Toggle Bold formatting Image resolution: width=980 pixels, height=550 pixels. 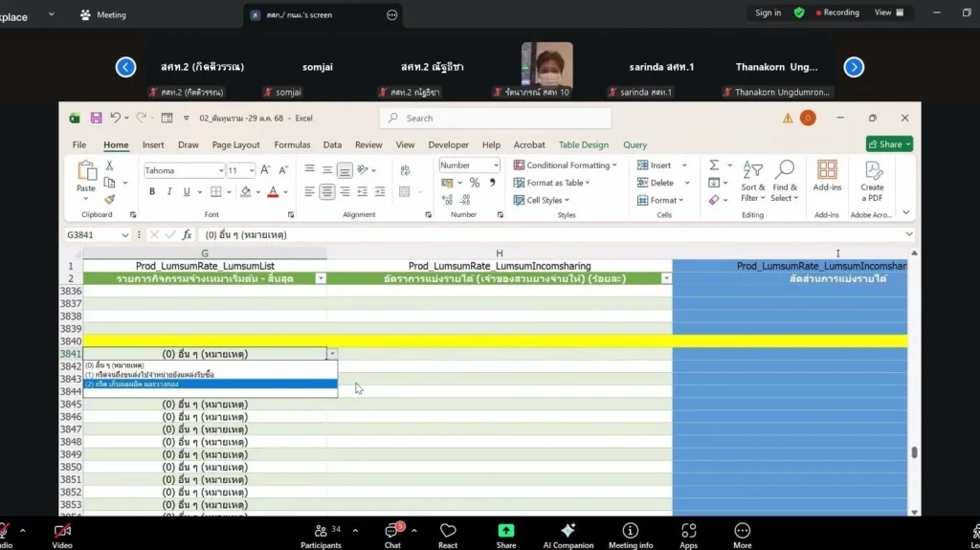pyautogui.click(x=152, y=191)
